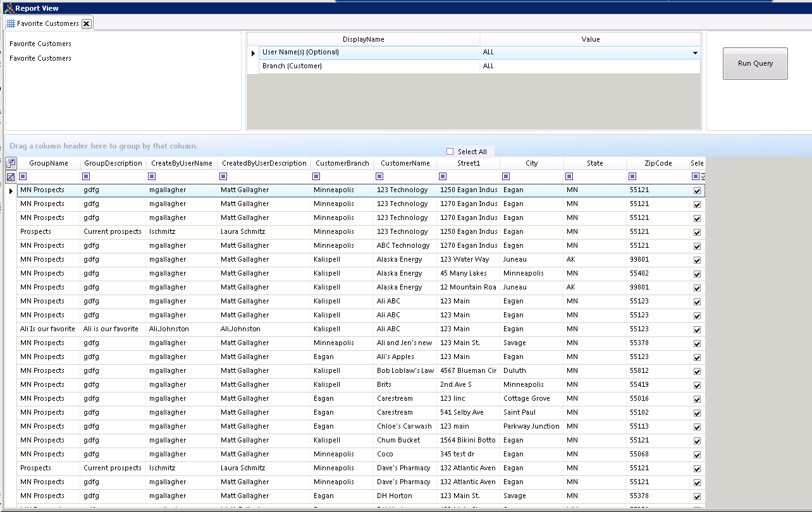Click the City column header
Screen dimensions: 812x512
pos(532,163)
